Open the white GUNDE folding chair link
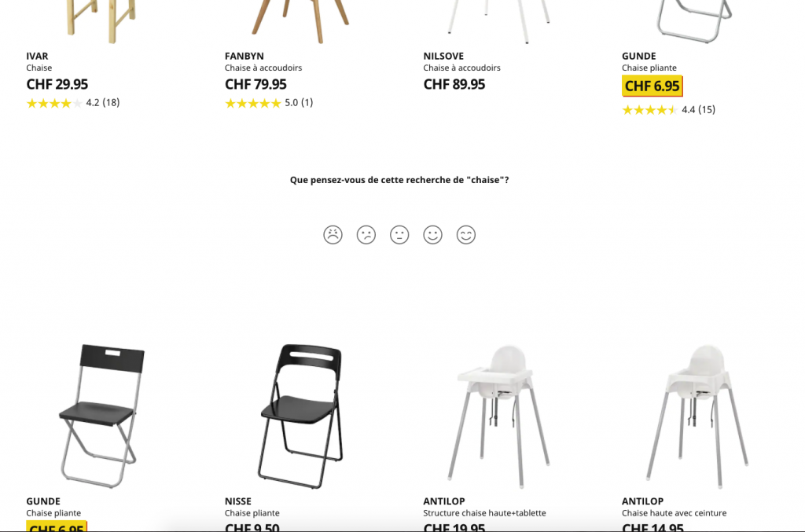The height and width of the screenshot is (532, 805). click(x=649, y=61)
